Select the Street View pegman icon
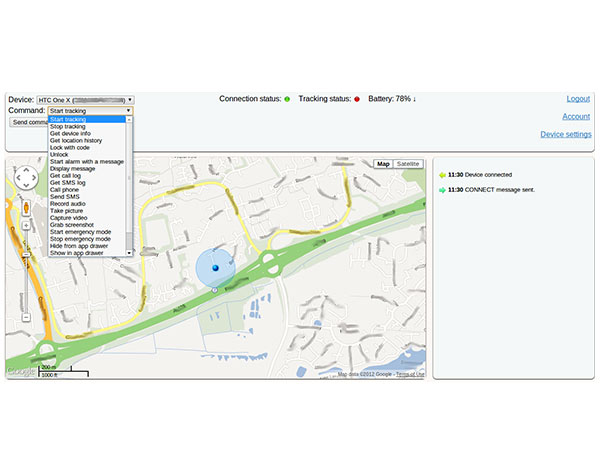600x450 pixels. [25, 207]
